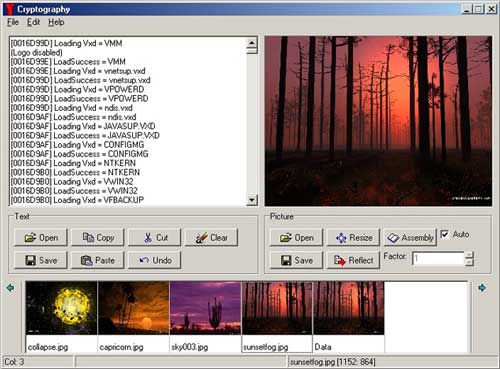Save the text with floppy disk button
Image resolution: width=500 pixels, height=369 pixels.
tap(41, 260)
